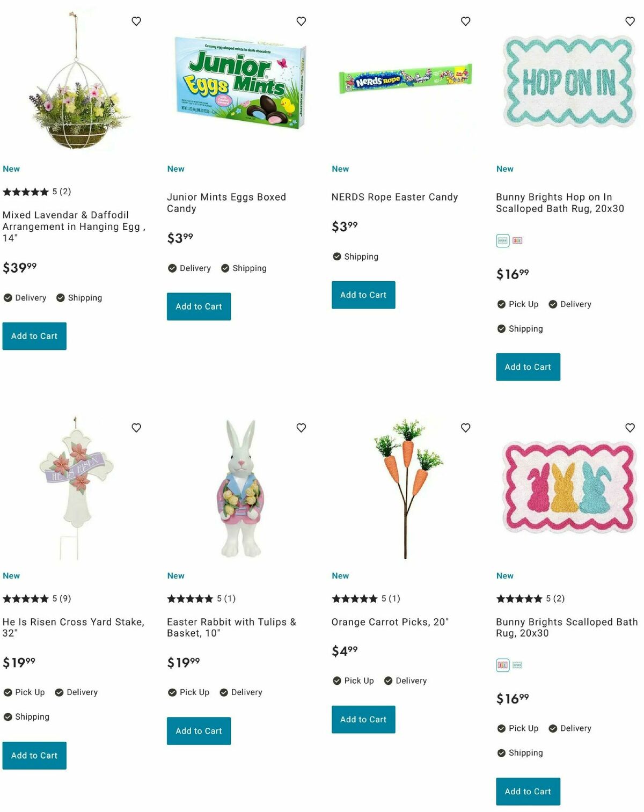This screenshot has width=644, height=812.
Task: Choose second swatch under Hop on In rug
Action: pyautogui.click(x=517, y=240)
